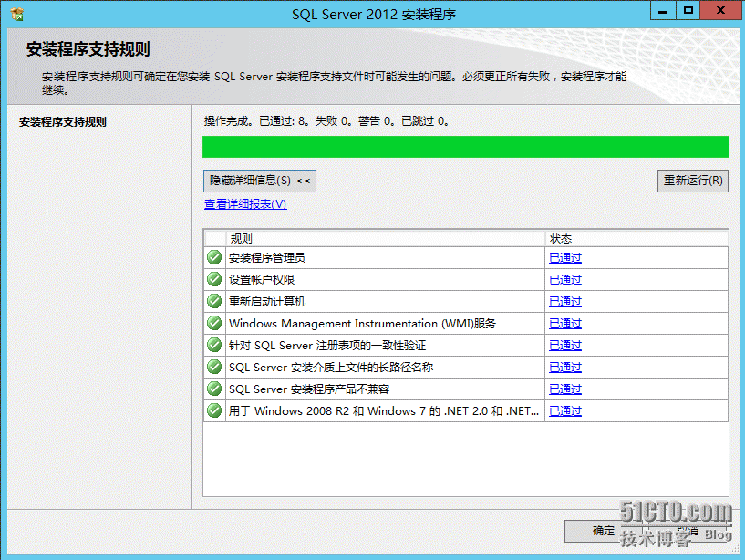This screenshot has width=745, height=560.
Task: Open 已通过 status link for WMI服务
Action: 565,323
